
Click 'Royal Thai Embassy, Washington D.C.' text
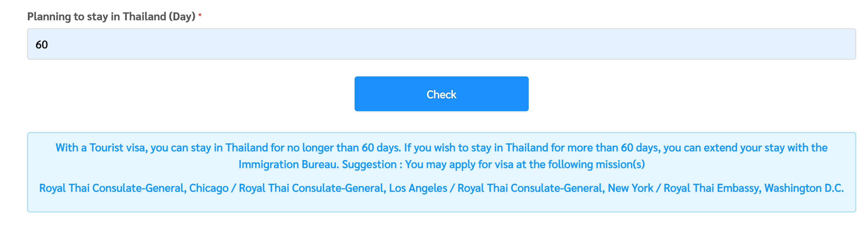pos(753,188)
